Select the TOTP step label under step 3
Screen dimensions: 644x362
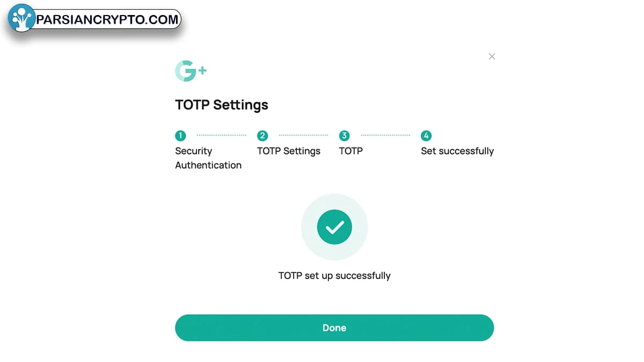351,151
